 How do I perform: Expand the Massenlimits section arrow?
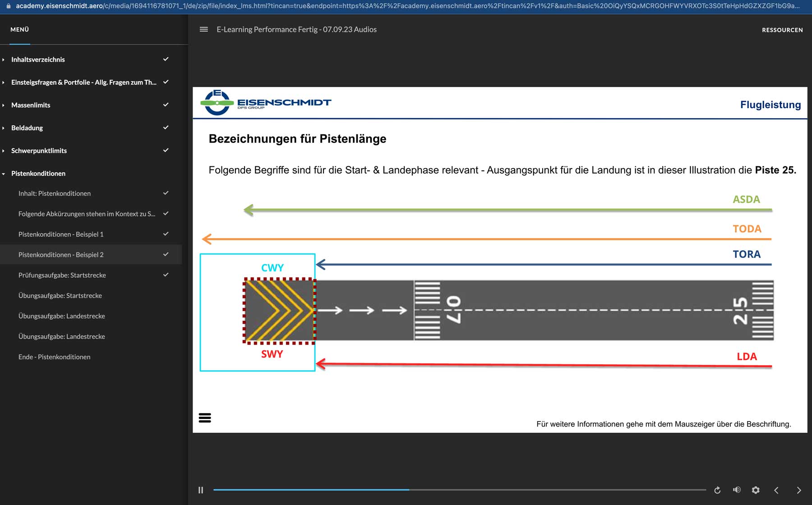coord(4,105)
